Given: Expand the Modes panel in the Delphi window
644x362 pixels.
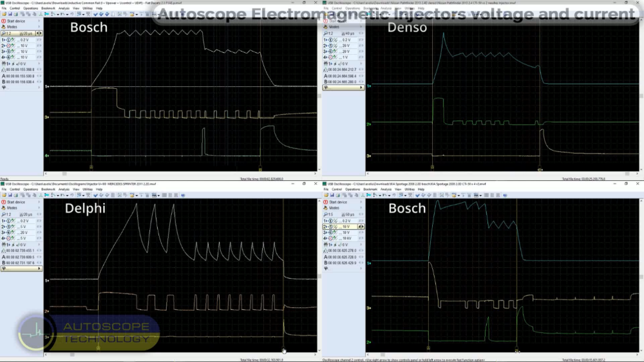Looking at the screenshot, I should [39, 207].
